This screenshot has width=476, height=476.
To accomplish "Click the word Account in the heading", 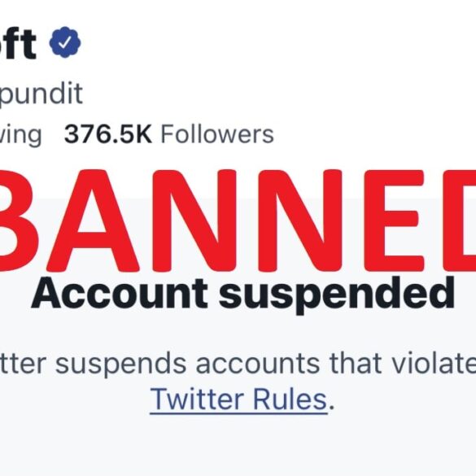I will pyautogui.click(x=120, y=293).
